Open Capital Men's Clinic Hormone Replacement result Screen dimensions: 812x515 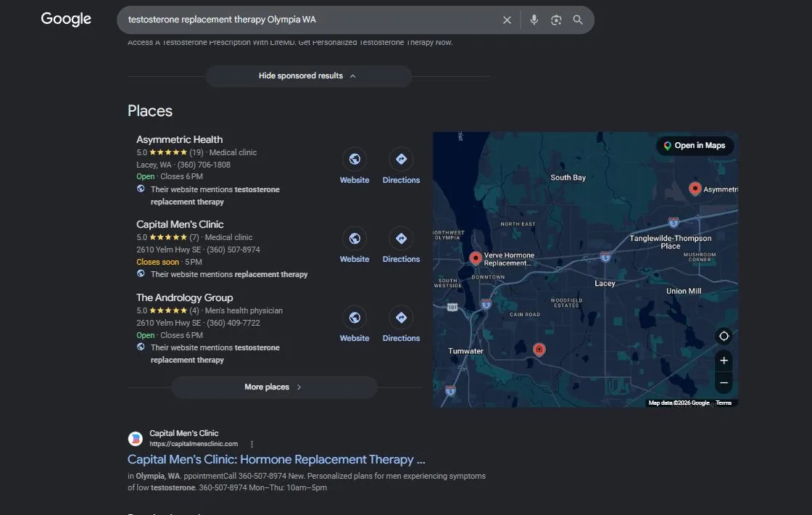click(276, 460)
